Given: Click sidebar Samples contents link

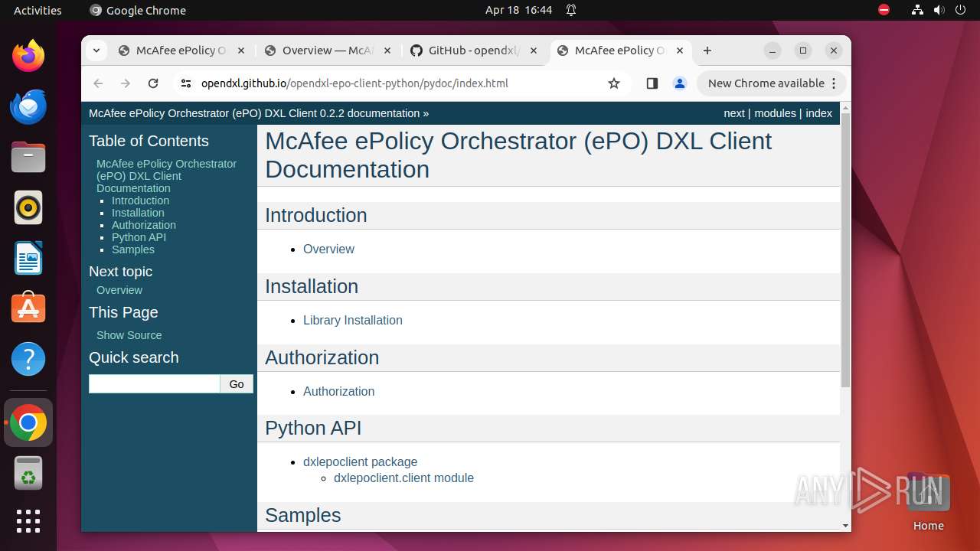Looking at the screenshot, I should pos(133,249).
